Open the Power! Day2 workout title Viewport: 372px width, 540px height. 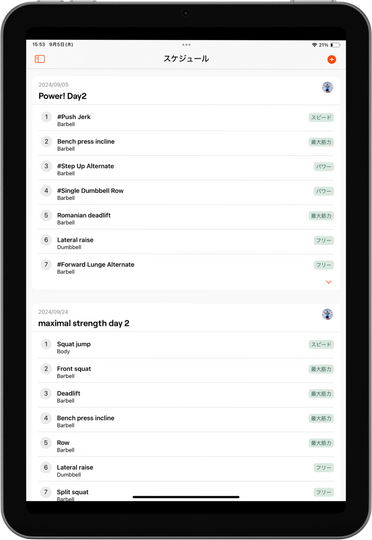62,96
